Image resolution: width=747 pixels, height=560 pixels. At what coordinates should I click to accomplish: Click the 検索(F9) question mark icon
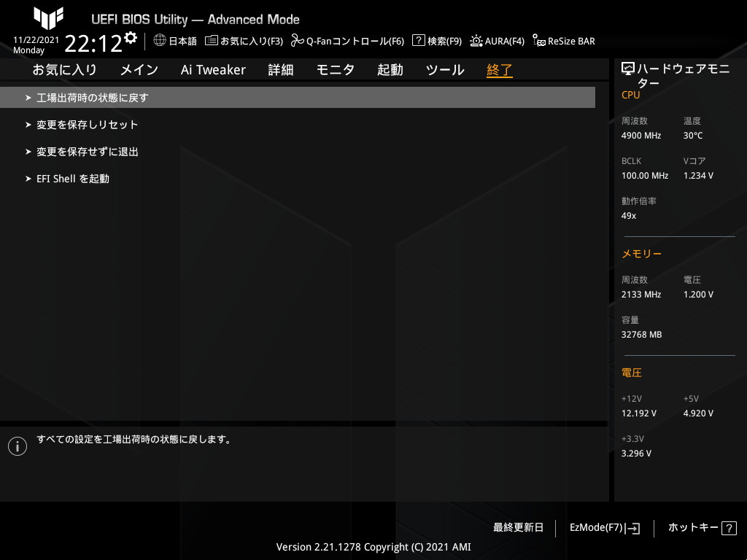point(418,41)
